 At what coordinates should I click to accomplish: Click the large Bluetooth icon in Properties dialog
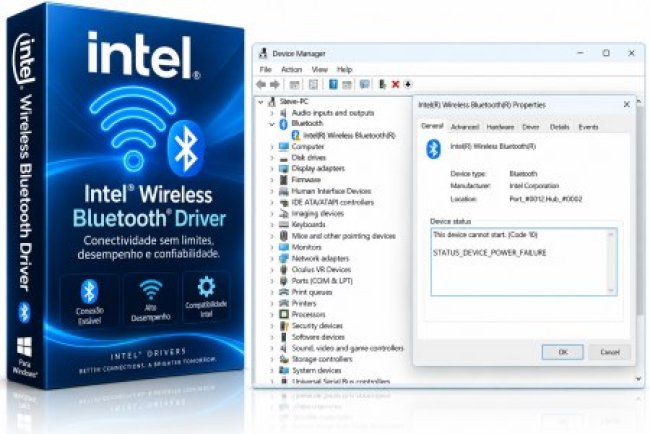(x=434, y=149)
